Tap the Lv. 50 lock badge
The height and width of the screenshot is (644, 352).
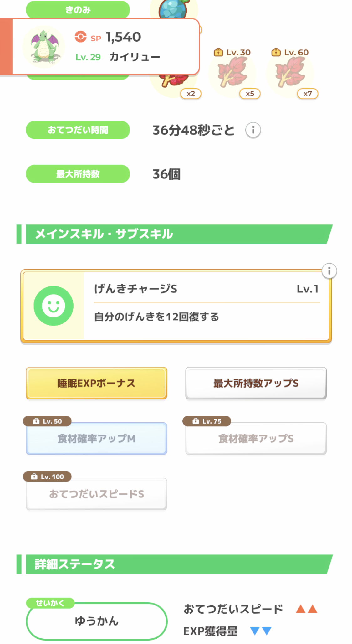point(47,421)
